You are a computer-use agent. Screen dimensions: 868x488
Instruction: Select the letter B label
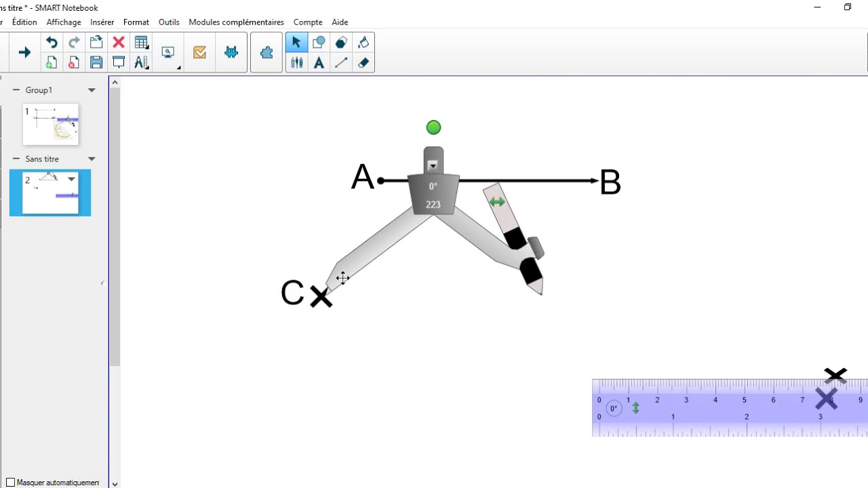coord(610,183)
